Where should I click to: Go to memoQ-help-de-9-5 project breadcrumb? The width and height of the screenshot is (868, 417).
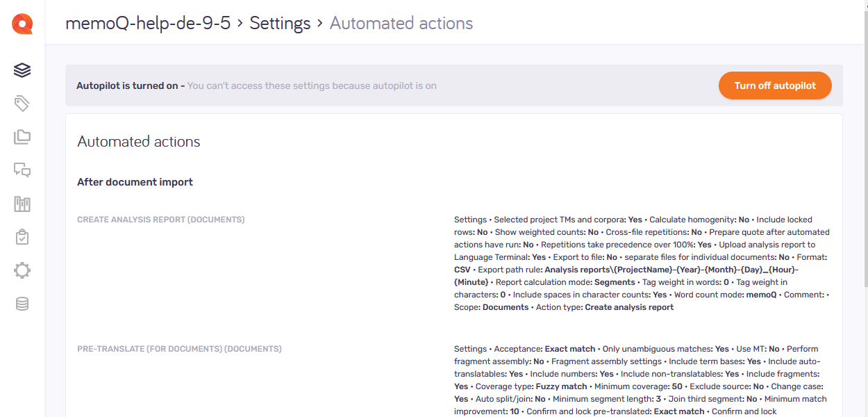pos(147,23)
